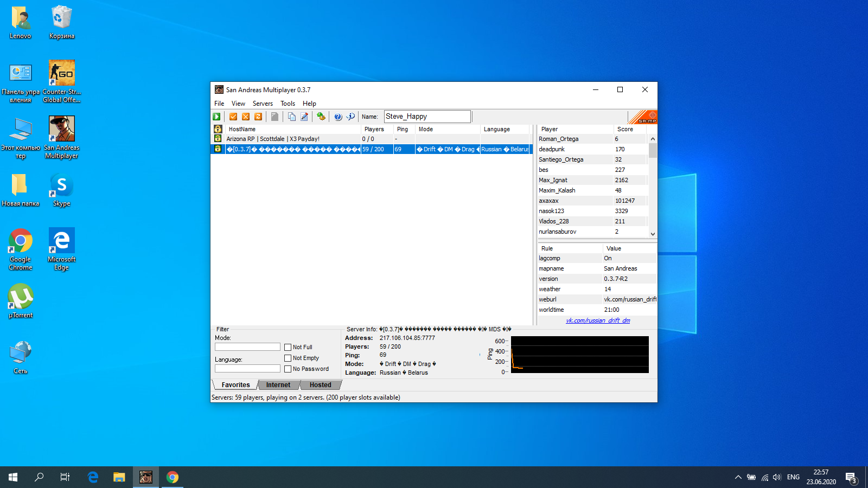Screen dimensions: 868x488
Task: Click the Chrome taskbar icon
Action: coord(173,477)
